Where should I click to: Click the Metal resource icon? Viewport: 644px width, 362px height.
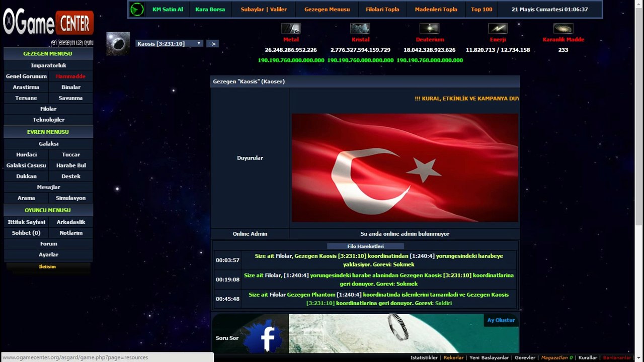pyautogui.click(x=291, y=28)
